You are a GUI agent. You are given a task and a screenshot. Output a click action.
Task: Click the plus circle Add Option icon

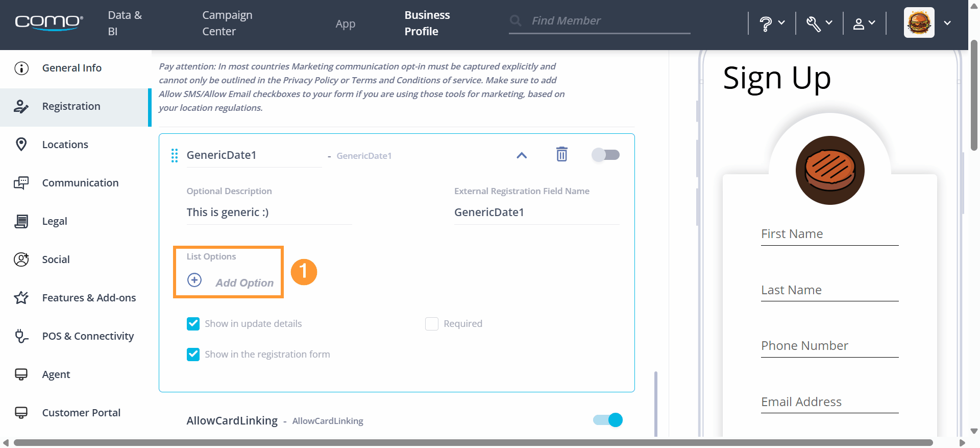coord(194,280)
